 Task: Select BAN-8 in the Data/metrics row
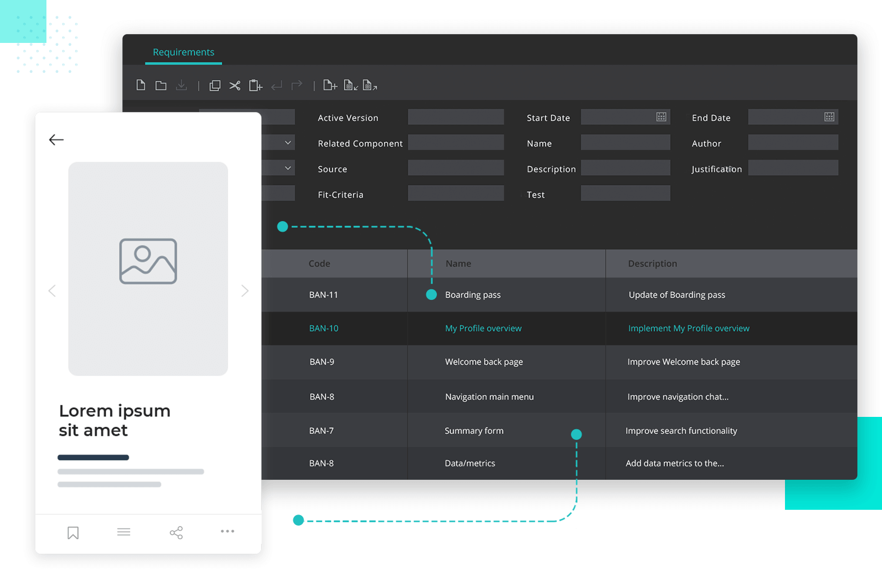coord(321,463)
